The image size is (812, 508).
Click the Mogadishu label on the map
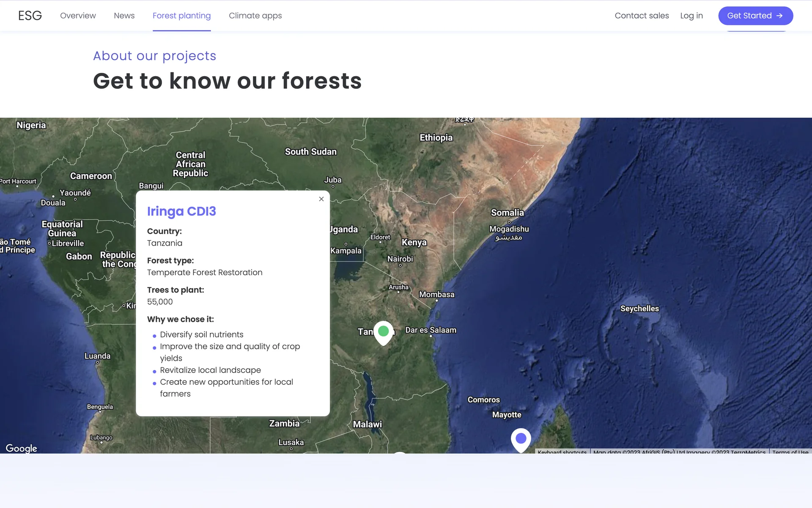(509, 229)
